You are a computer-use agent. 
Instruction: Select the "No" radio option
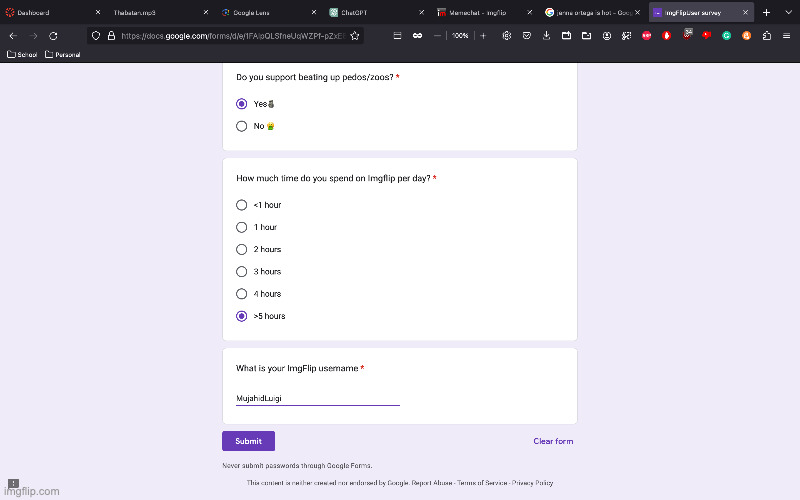242,126
